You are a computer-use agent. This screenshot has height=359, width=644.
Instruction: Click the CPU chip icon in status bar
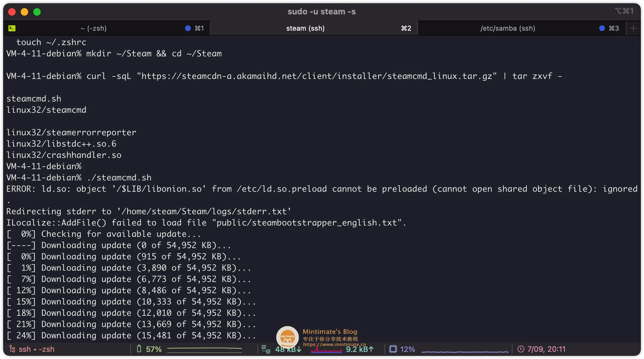[x=393, y=349]
